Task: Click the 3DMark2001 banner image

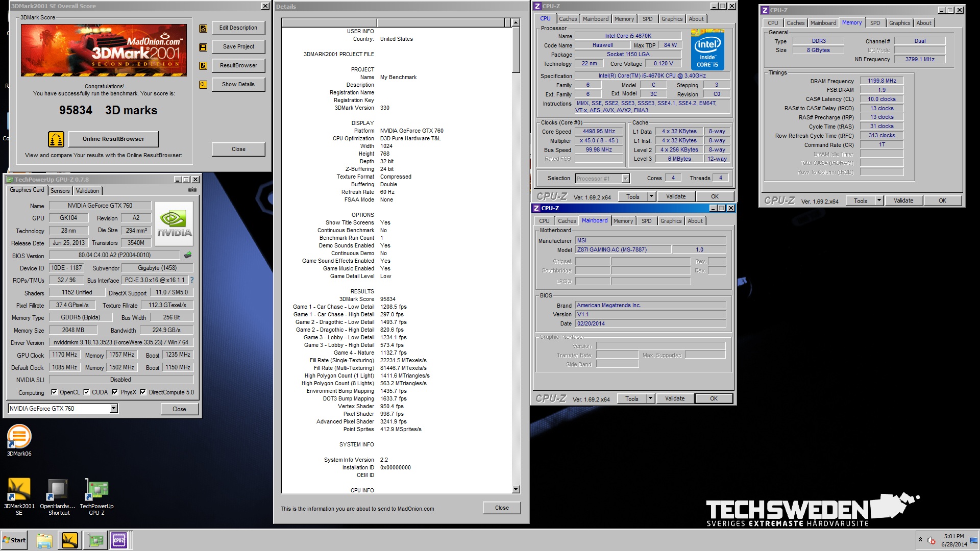Action: (104, 50)
